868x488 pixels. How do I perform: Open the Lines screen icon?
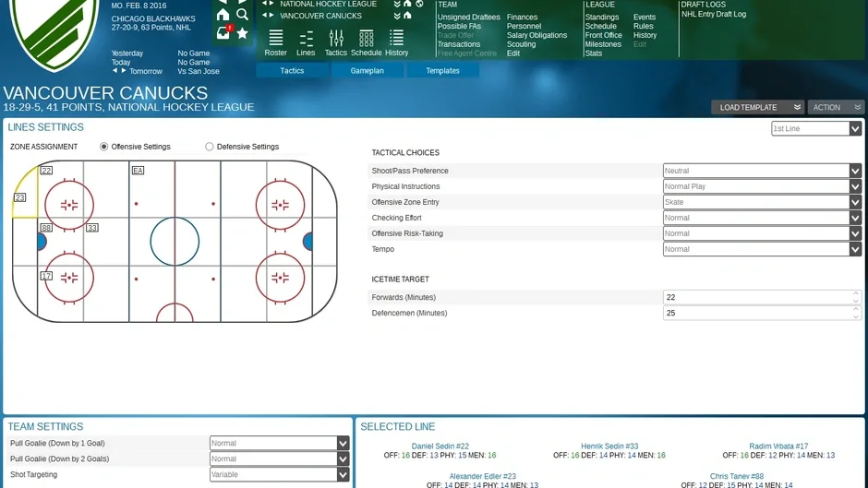(306, 43)
